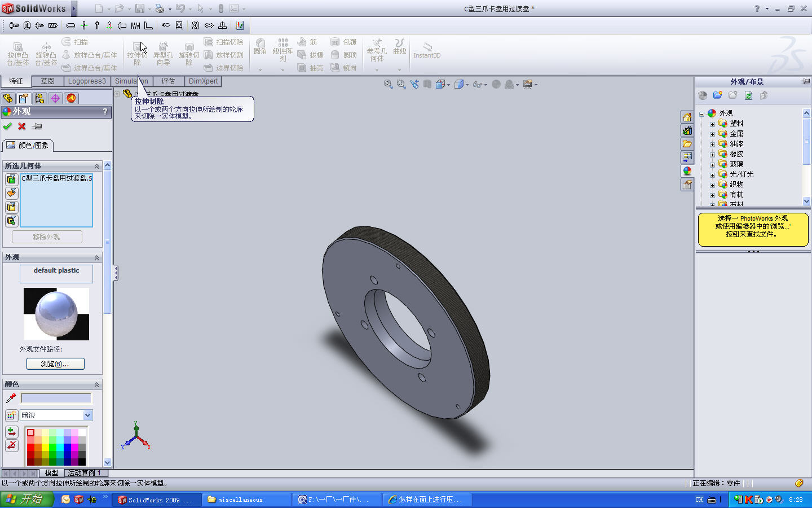Image resolution: width=812 pixels, height=508 pixels.
Task: Open the miscellaneous taskbar window
Action: tap(246, 500)
